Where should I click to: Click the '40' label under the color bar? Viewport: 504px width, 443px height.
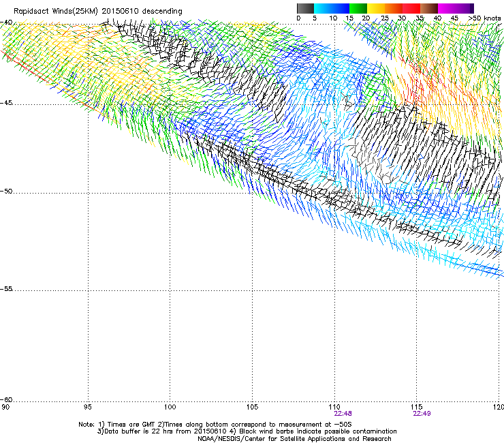[x=437, y=18]
